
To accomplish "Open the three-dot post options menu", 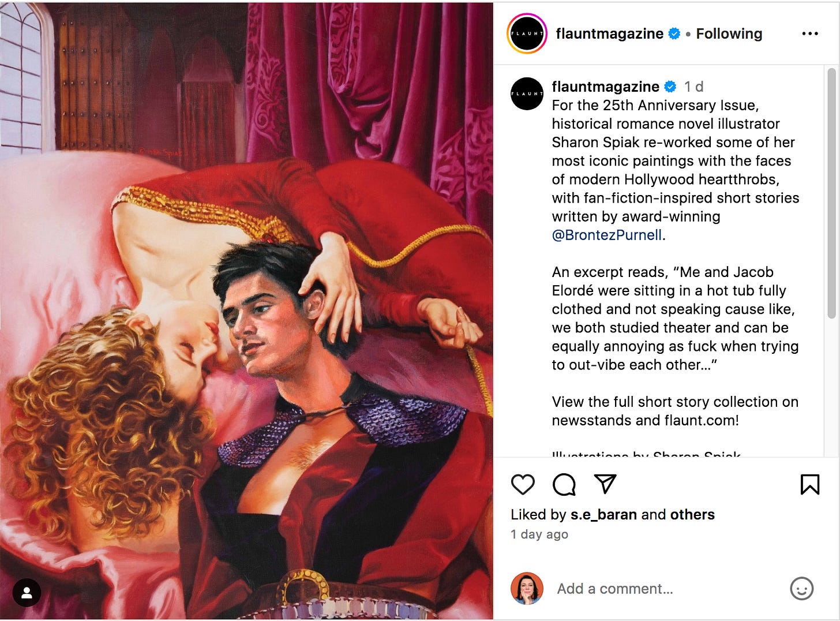I will pos(810,33).
